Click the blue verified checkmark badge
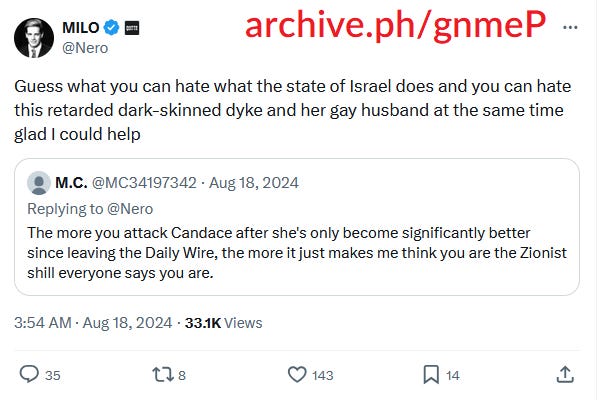Image resolution: width=601 pixels, height=400 pixels. [112, 28]
